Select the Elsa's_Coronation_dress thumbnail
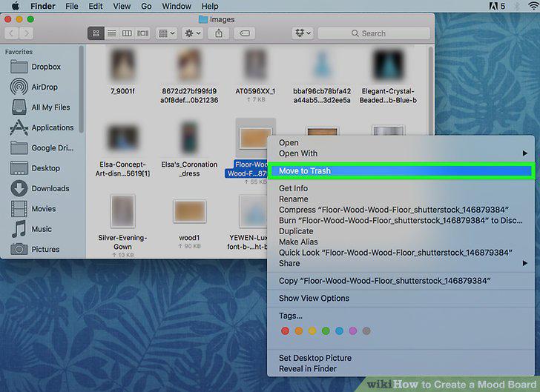540x392 pixels. pyautogui.click(x=189, y=138)
